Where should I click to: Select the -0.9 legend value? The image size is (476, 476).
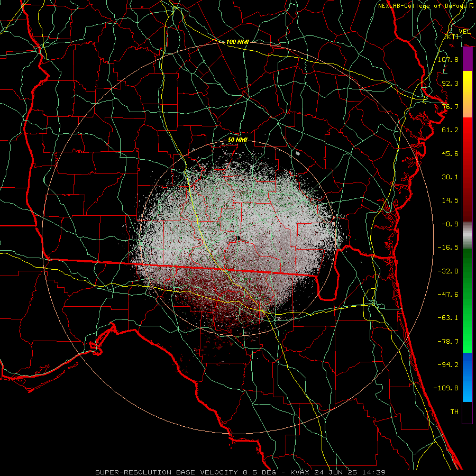point(450,224)
